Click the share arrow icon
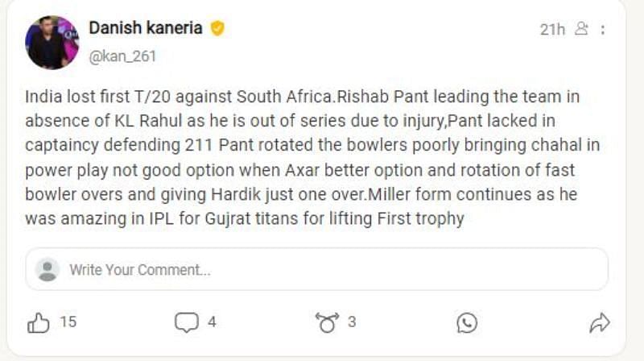This screenshot has width=644, height=361. pos(599,323)
